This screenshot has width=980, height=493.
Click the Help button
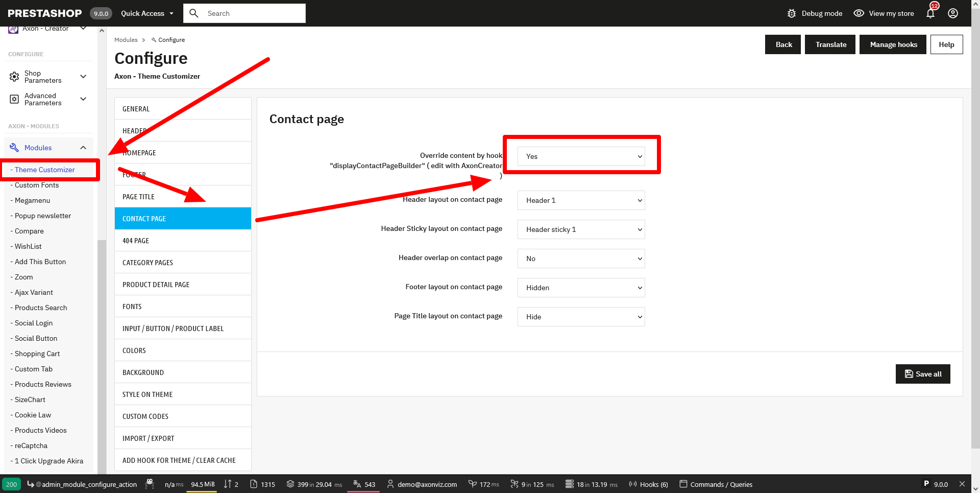click(946, 44)
